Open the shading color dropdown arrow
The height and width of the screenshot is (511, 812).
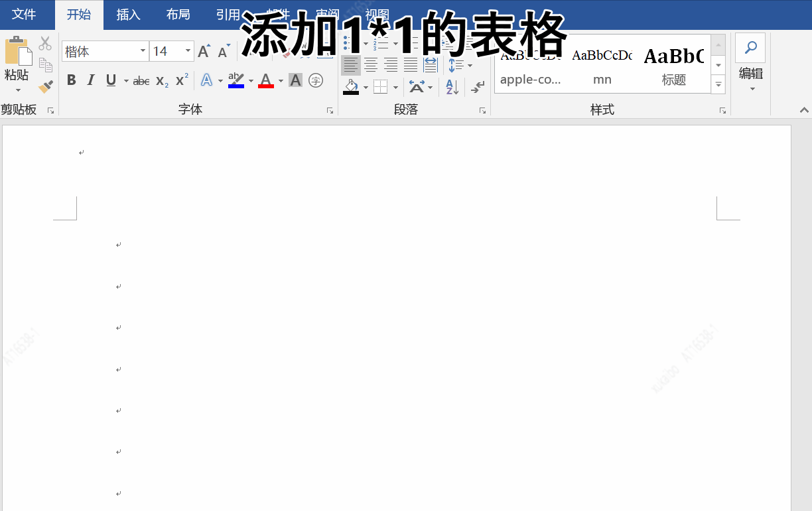[366, 88]
